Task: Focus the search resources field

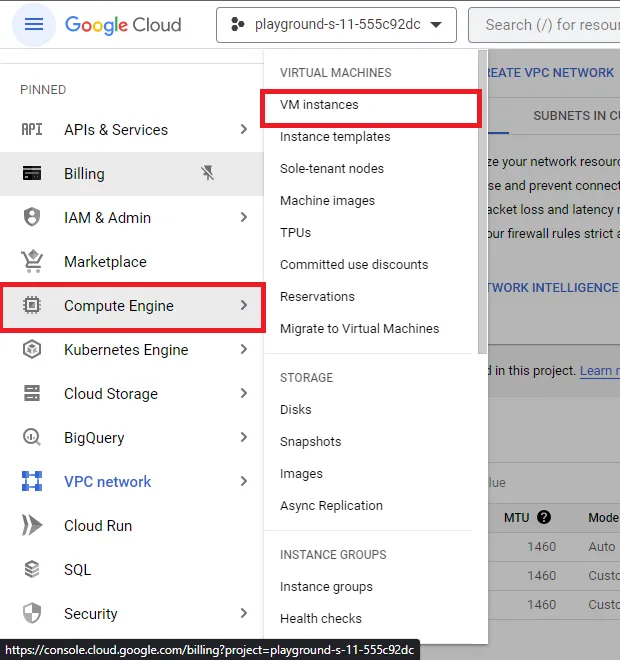Action: tap(544, 25)
